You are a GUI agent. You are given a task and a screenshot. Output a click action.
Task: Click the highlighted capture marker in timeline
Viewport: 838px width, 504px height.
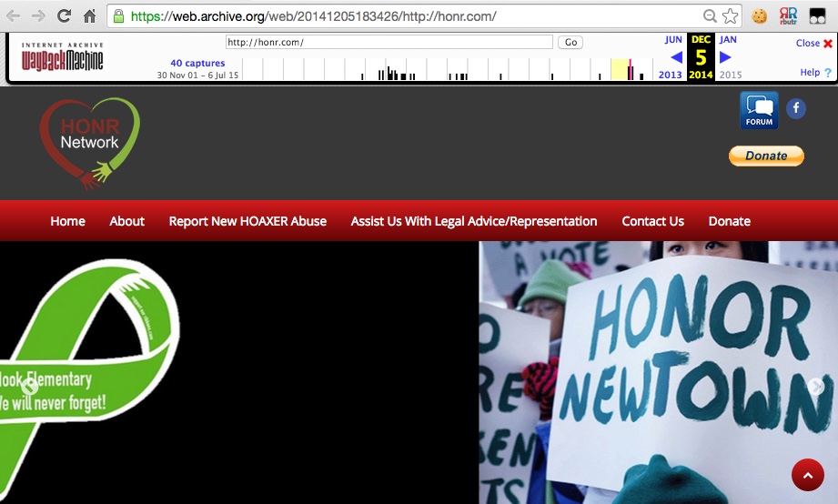click(x=631, y=69)
